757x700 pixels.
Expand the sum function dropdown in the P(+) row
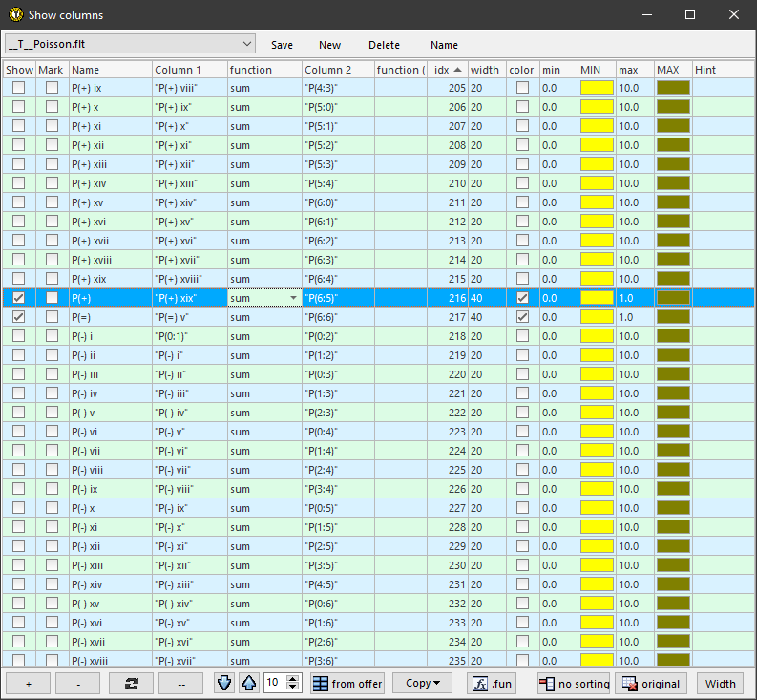tap(293, 298)
